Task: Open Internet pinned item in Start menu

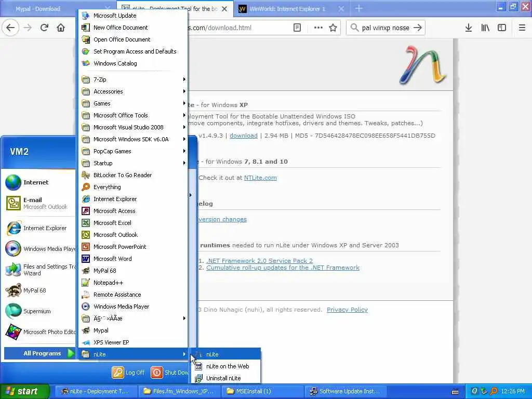Action: tap(39, 182)
